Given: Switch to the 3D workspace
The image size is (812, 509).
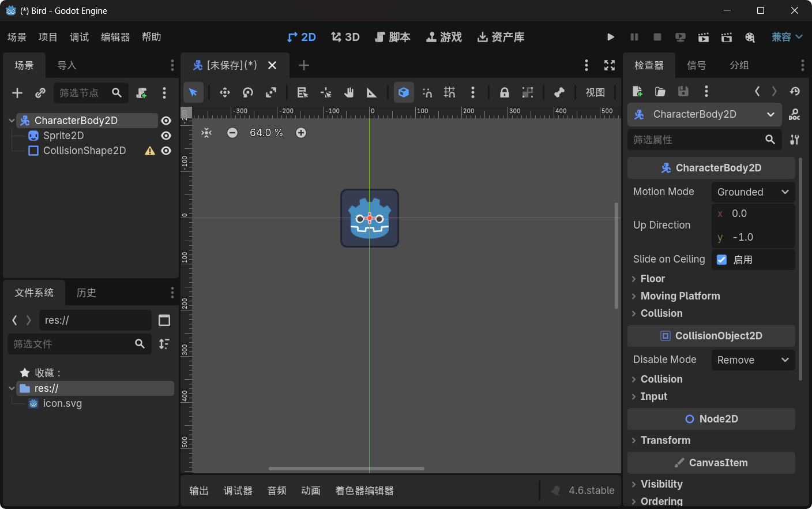Looking at the screenshot, I should [x=345, y=37].
